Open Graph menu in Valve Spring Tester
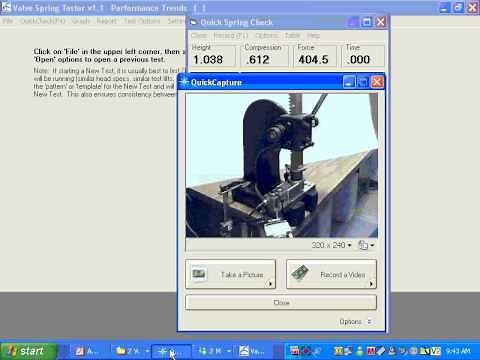The width and height of the screenshot is (480, 360). (81, 21)
